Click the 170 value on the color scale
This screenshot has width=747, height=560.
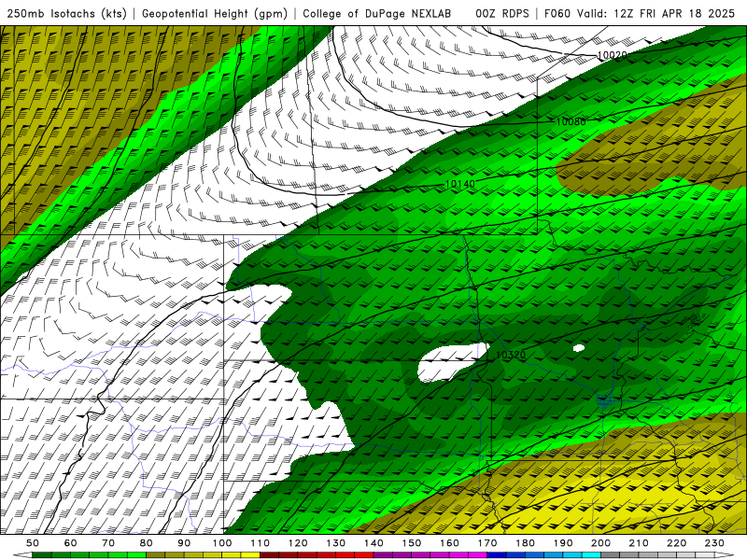coord(487,543)
